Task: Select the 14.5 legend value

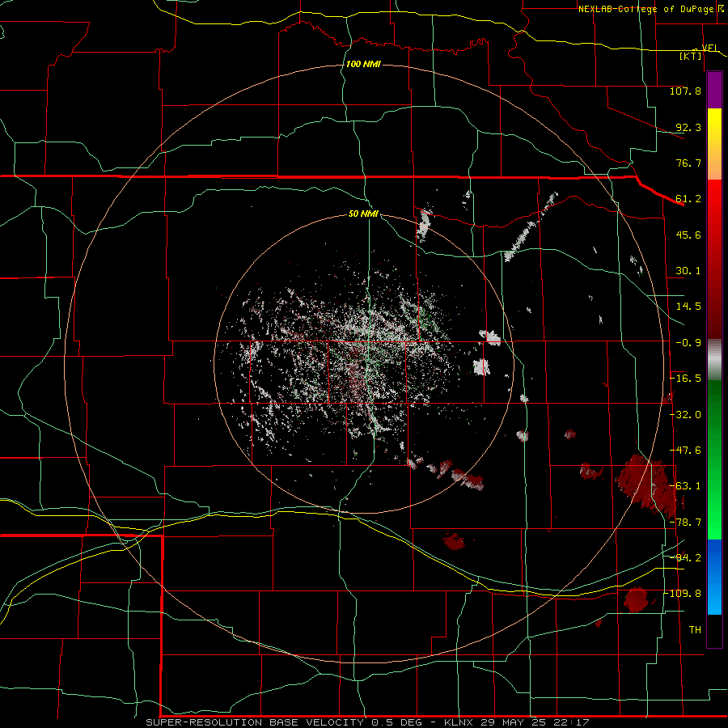Action: click(688, 307)
